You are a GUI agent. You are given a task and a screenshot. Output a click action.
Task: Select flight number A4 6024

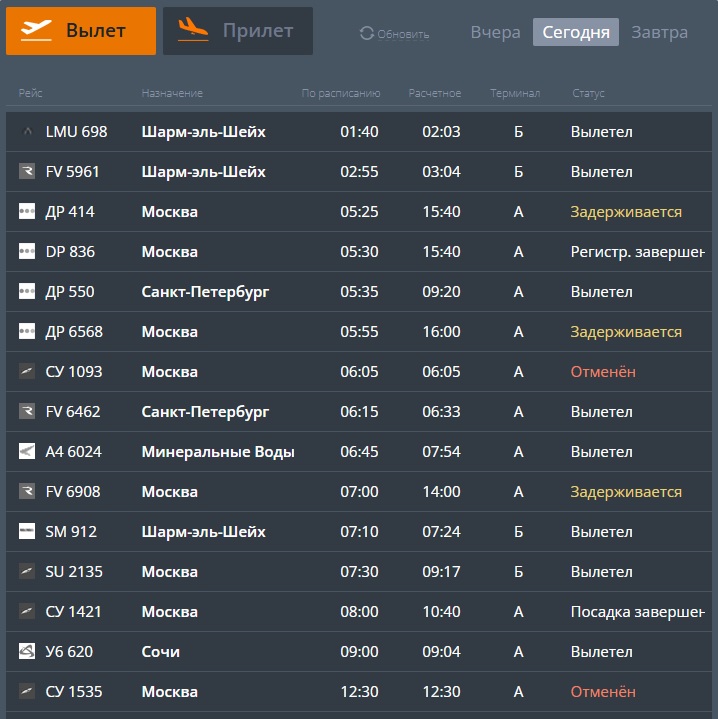pos(73,452)
